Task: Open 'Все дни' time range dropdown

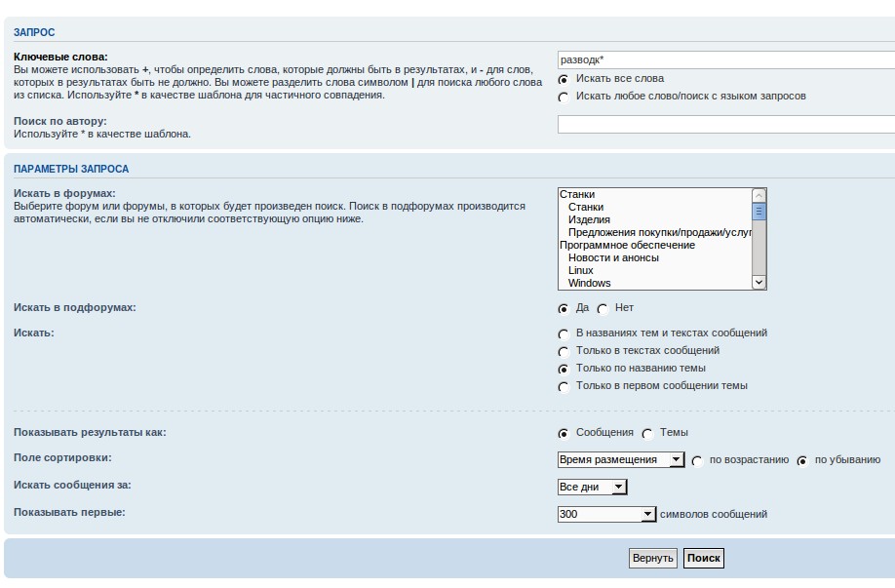Action: click(592, 488)
